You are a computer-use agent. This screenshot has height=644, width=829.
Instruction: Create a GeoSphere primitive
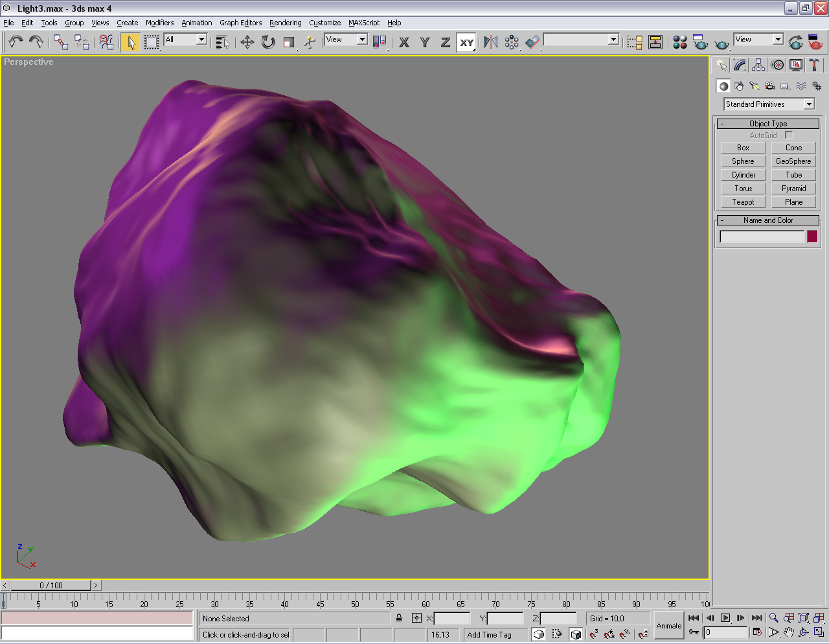pyautogui.click(x=793, y=161)
